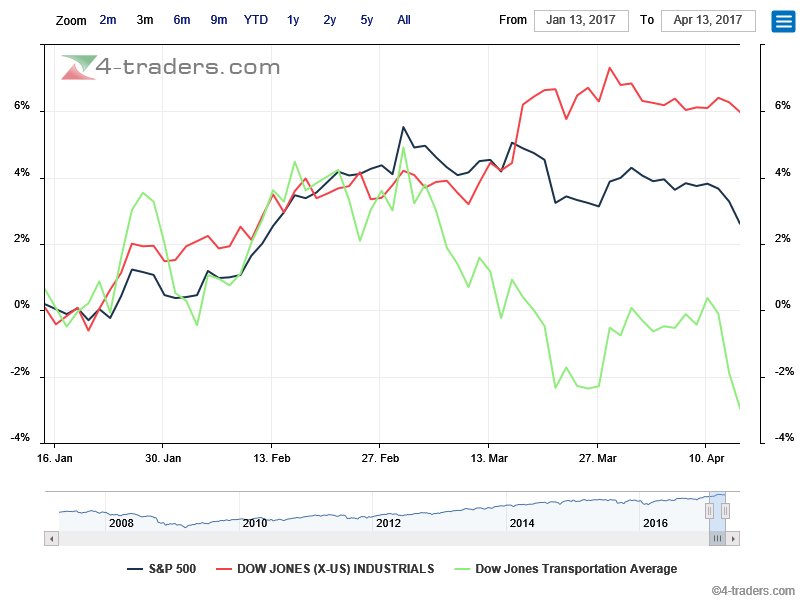This screenshot has height=600, width=805.
Task: Click the navigator scrollbar track near 2012
Action: pos(388,539)
